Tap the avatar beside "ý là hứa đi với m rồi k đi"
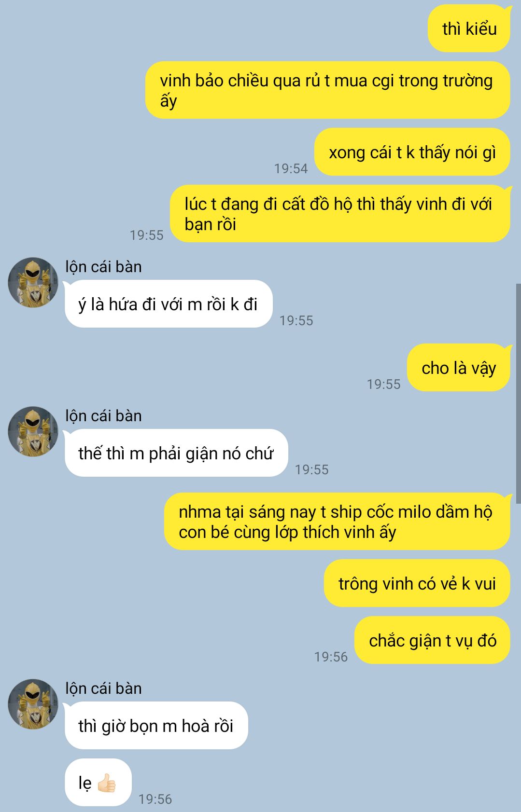Image resolution: width=521 pixels, height=812 pixels. click(33, 282)
